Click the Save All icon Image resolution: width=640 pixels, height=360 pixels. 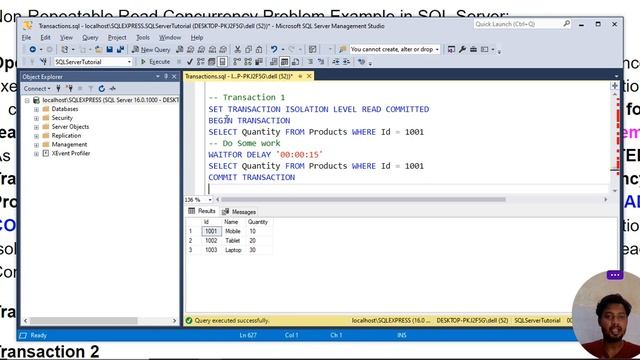coord(120,49)
